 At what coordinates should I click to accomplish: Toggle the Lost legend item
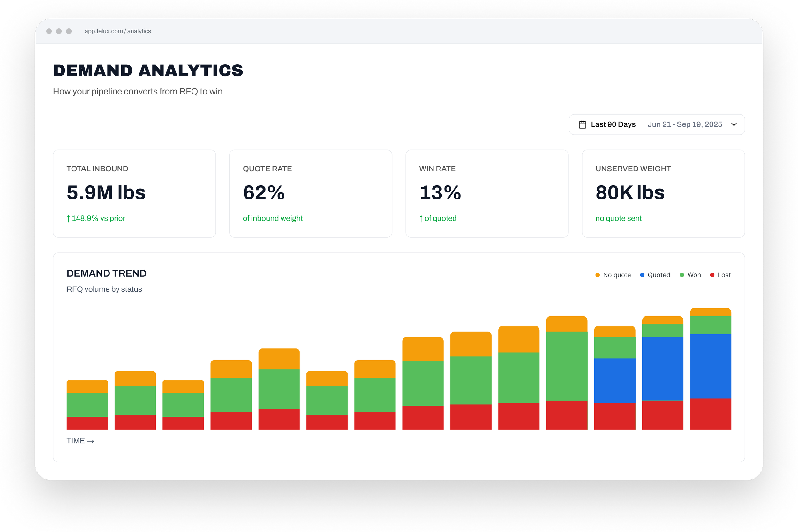point(720,275)
